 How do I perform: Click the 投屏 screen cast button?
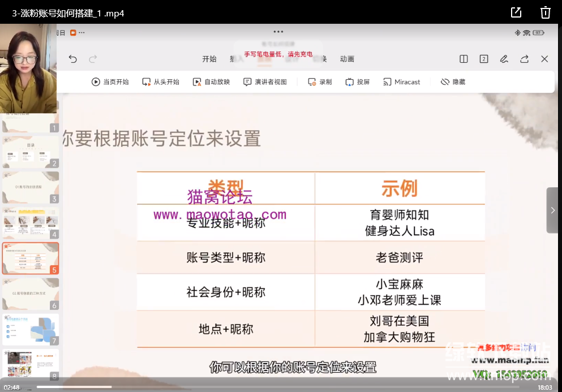pos(358,82)
